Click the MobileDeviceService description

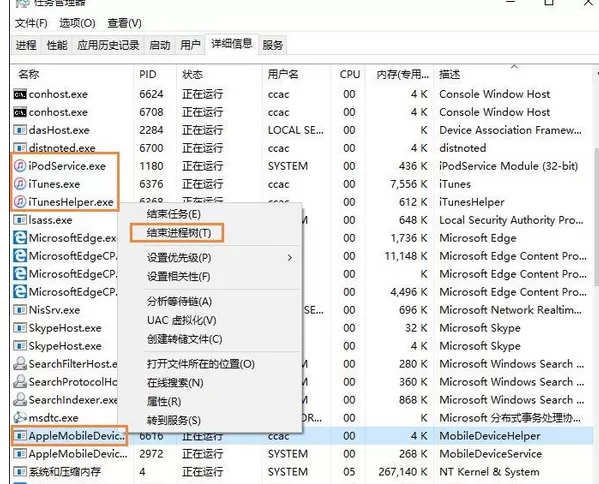pos(491,454)
